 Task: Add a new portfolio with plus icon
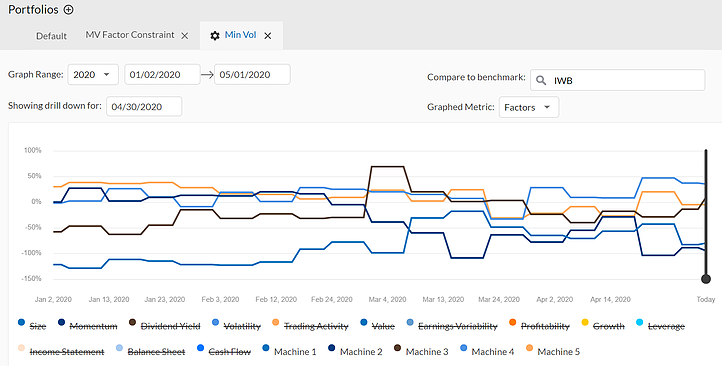pos(68,9)
